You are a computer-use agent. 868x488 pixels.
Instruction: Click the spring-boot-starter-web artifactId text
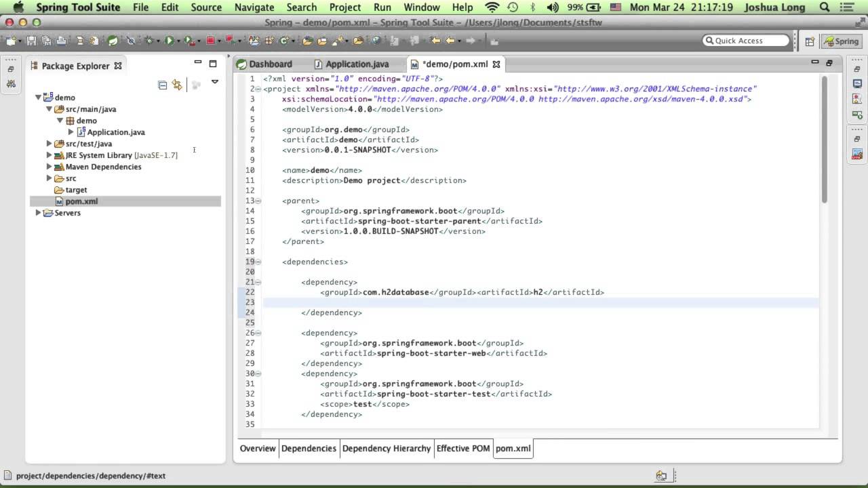coord(430,353)
